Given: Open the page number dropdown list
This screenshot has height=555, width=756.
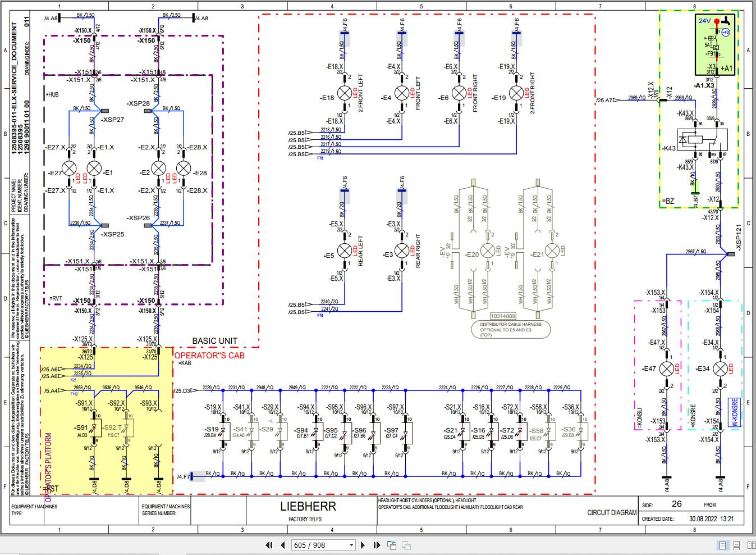Looking at the screenshot, I should click(351, 545).
